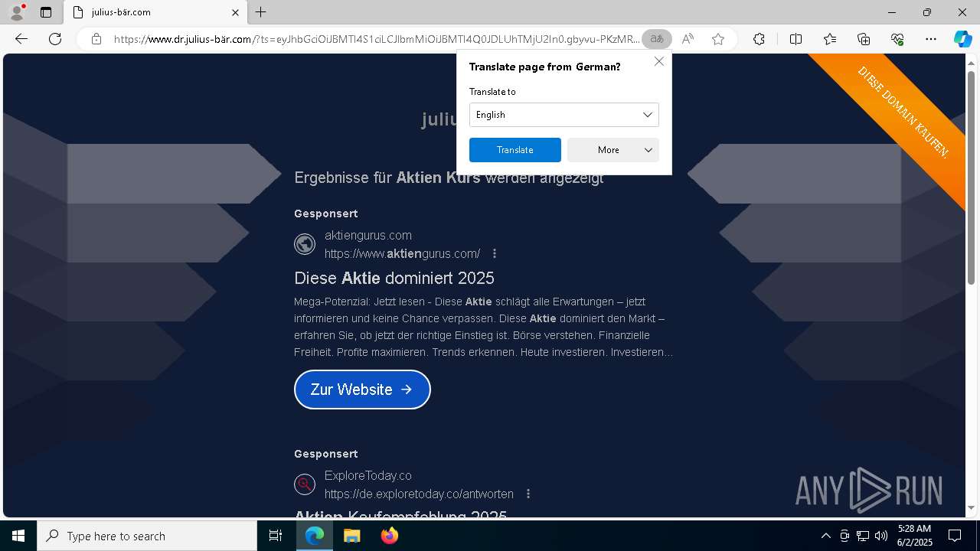Open Collections panel
980x551 pixels.
(864, 39)
